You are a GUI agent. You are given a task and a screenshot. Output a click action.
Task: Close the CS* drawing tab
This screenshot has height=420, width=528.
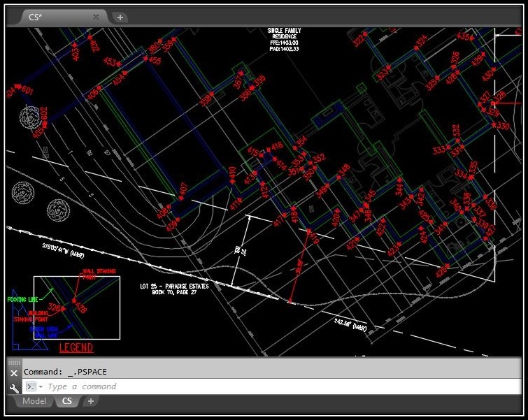(96, 17)
